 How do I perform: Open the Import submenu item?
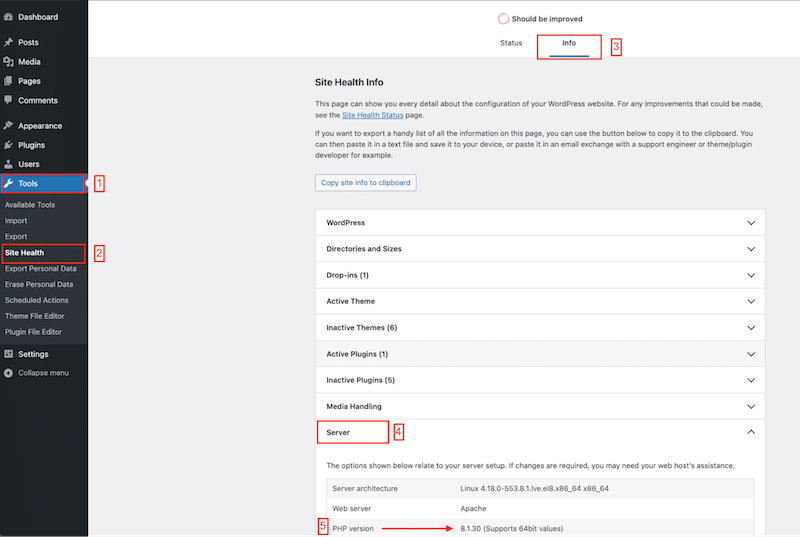click(x=16, y=221)
